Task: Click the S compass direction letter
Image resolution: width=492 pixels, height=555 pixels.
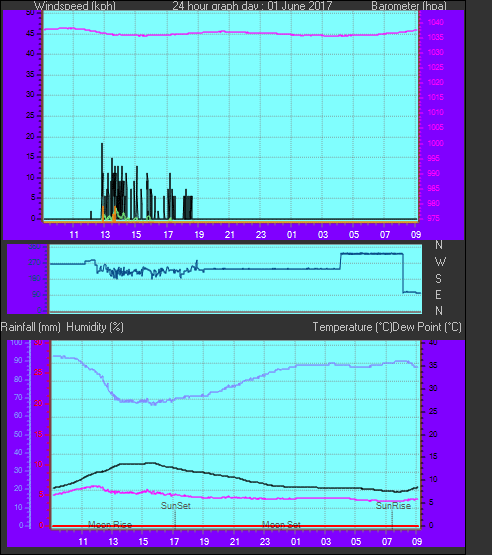Action: (439, 279)
